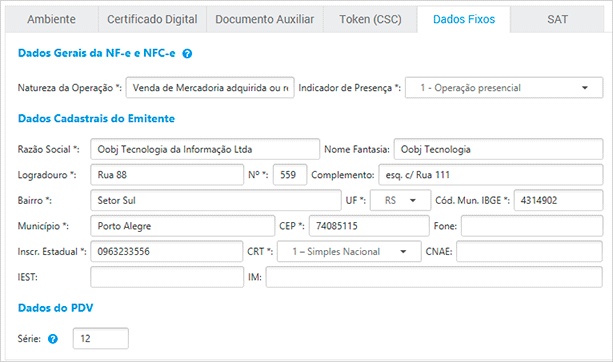Focus the Cód. Mun. IBGE field
Image resolution: width=613 pixels, height=362 pixels.
click(558, 201)
